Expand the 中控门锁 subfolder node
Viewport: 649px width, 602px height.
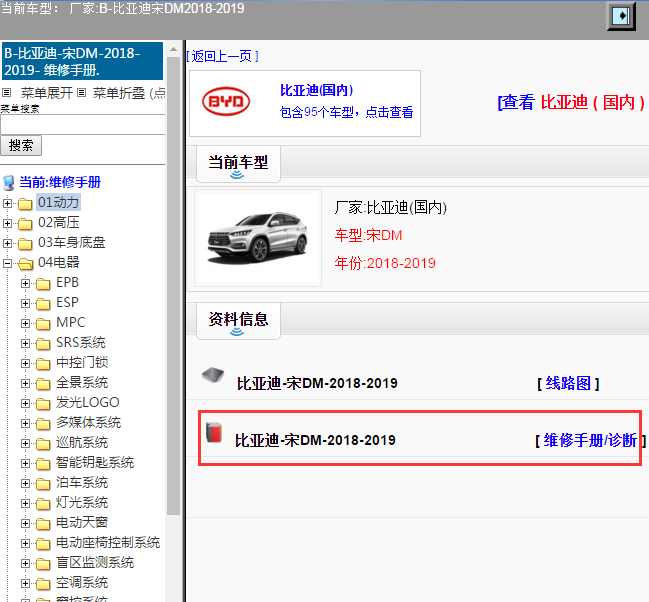pos(25,363)
